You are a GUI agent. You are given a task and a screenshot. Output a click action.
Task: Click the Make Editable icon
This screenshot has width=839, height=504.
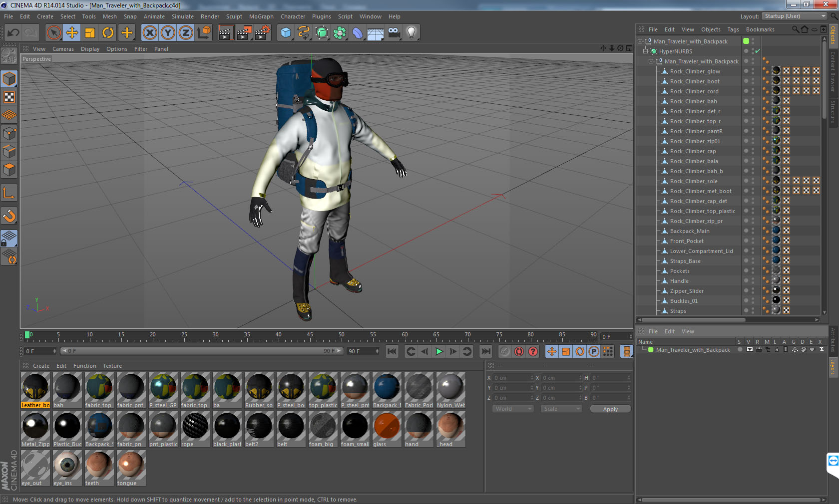pyautogui.click(x=9, y=56)
